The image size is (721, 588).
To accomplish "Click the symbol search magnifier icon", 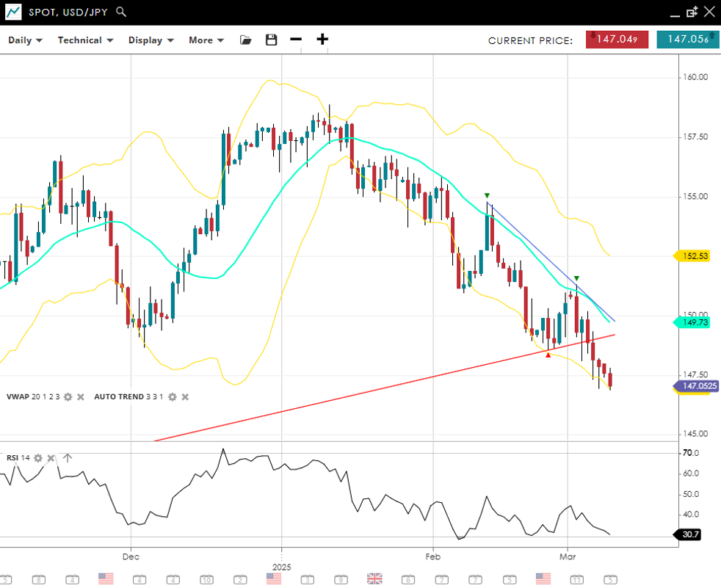I will [121, 12].
